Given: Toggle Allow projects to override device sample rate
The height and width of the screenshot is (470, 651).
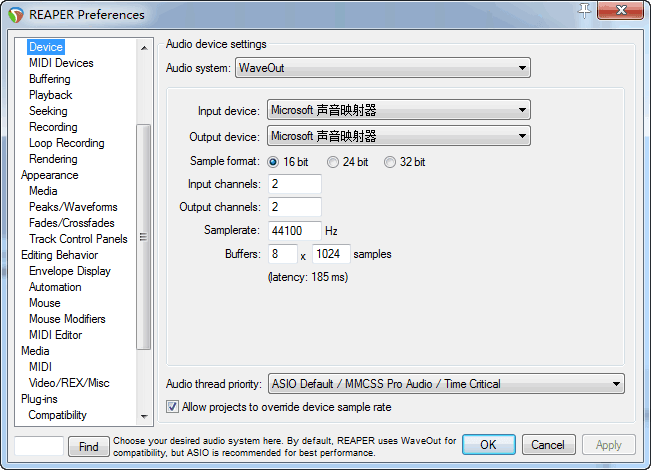Looking at the screenshot, I should click(172, 407).
